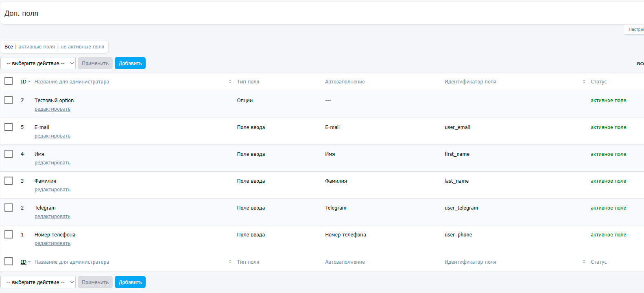Click 'редактировать' under Номер телефона

[x=52, y=243]
